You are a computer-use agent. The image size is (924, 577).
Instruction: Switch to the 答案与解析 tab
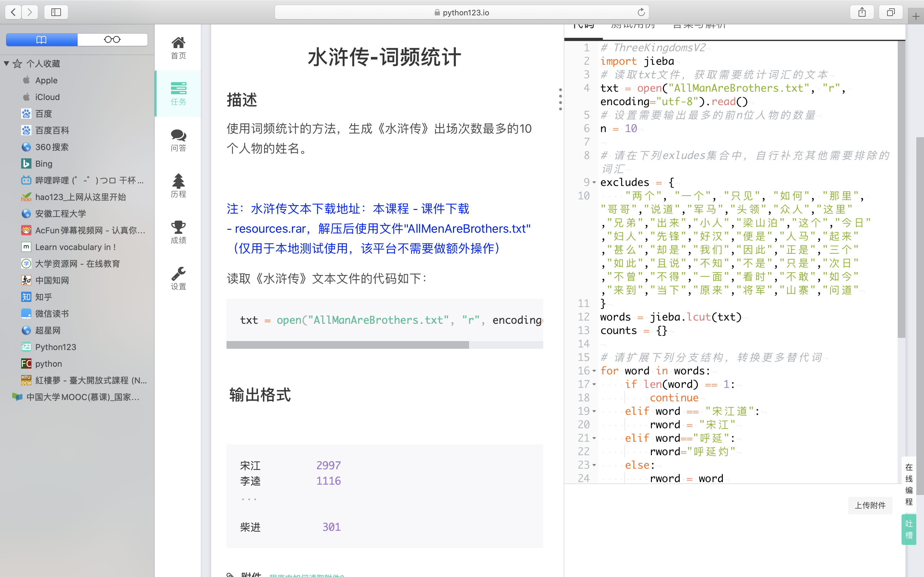click(699, 27)
